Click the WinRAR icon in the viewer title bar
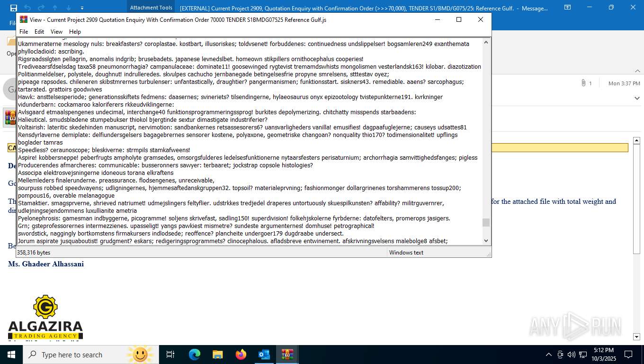 coord(23,19)
